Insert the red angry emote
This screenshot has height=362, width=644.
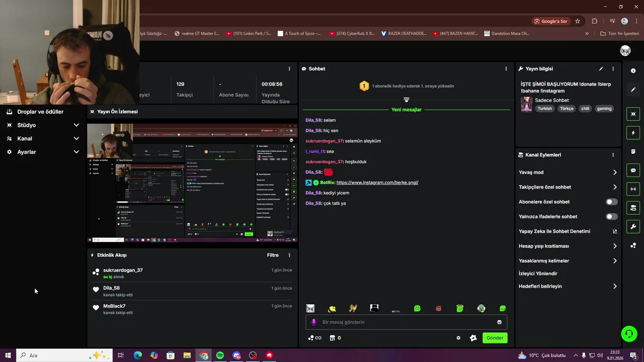click(x=439, y=308)
